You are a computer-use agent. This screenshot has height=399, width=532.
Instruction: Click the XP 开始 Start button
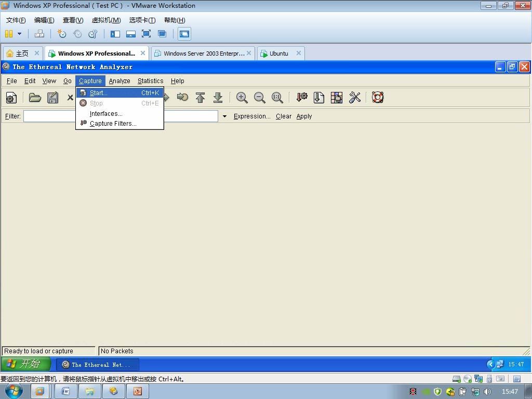(x=26, y=364)
